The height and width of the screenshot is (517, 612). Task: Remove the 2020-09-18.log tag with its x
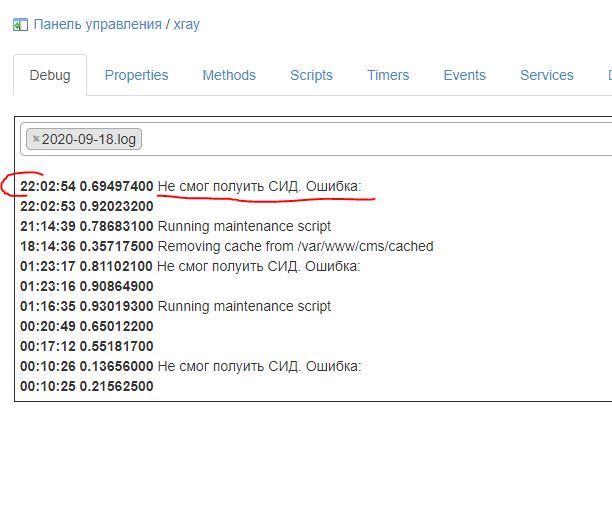[x=36, y=139]
